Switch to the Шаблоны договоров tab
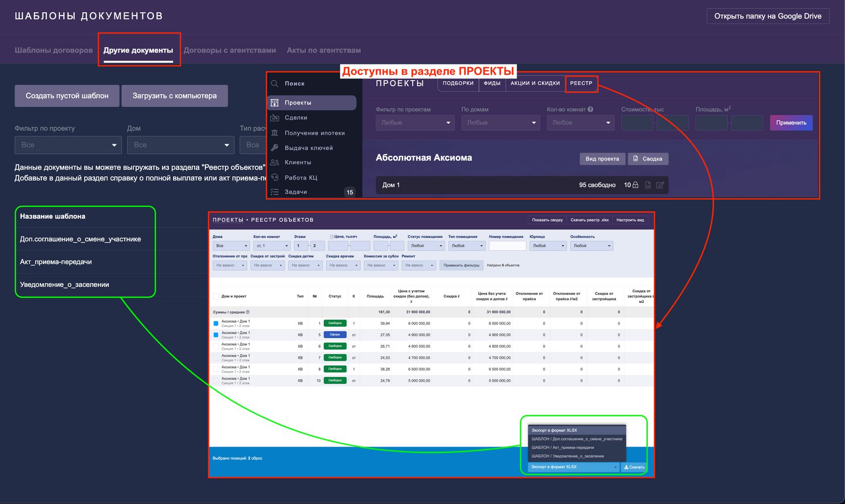845x504 pixels. pos(53,50)
